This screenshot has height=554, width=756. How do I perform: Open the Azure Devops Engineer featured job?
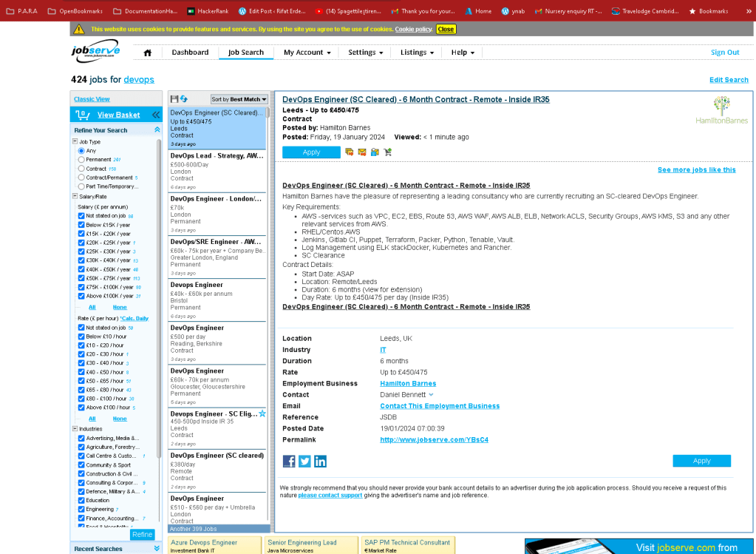pyautogui.click(x=214, y=546)
